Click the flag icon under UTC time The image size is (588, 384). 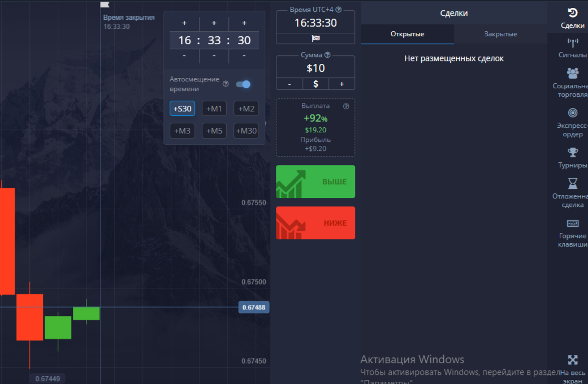coord(315,38)
